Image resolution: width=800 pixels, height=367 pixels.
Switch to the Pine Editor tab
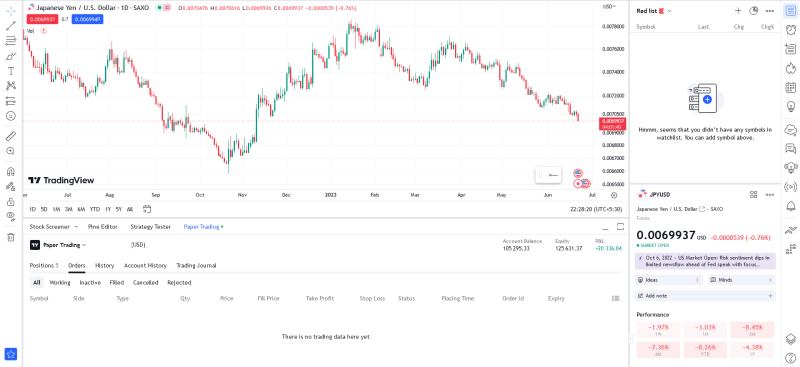103,227
